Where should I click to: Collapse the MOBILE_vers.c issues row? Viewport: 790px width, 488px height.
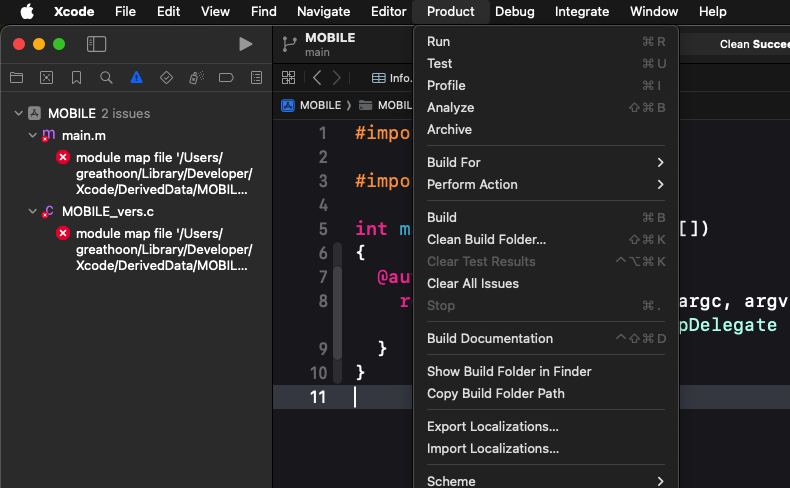click(x=33, y=212)
